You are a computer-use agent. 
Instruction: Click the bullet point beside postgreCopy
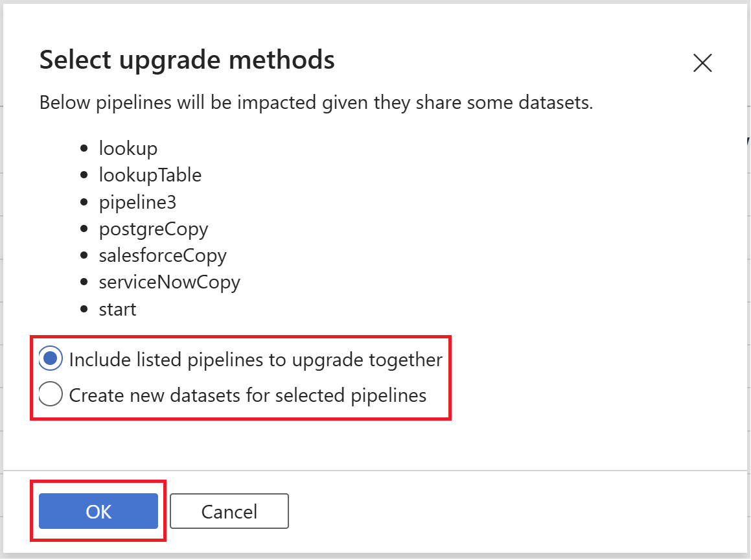pos(84,229)
